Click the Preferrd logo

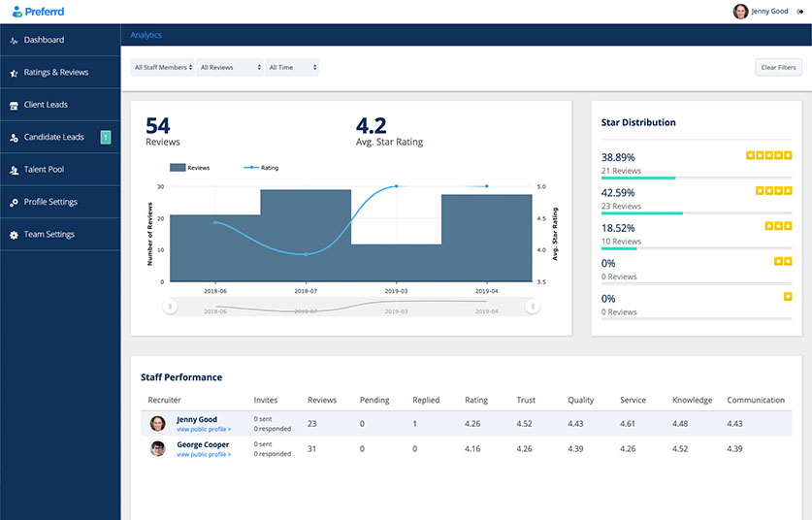pos(38,12)
